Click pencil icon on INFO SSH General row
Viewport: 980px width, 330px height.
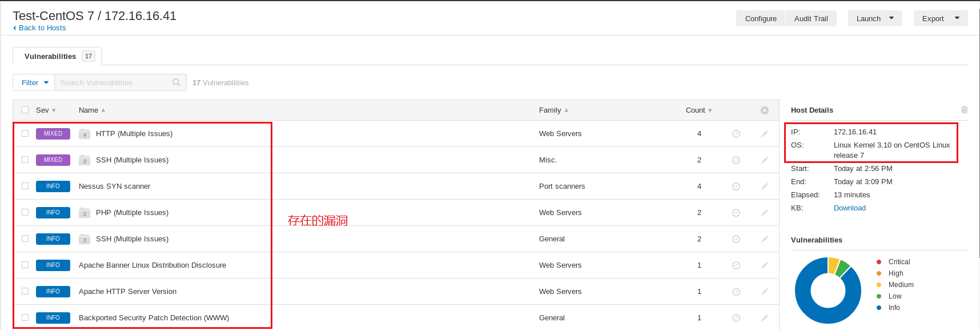(x=765, y=239)
